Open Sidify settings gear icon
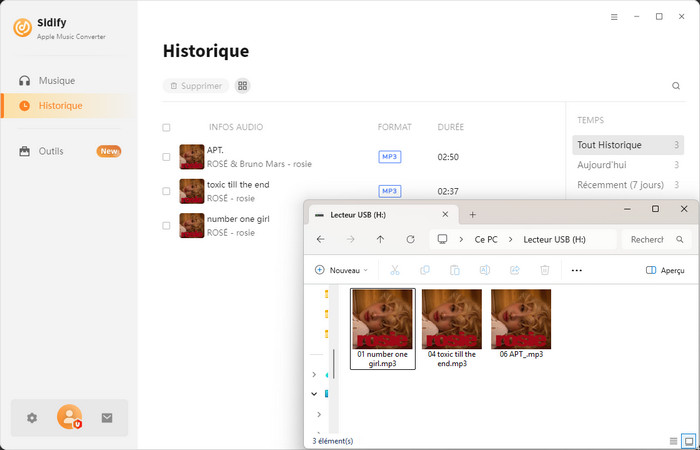This screenshot has height=450, width=700. (32, 418)
